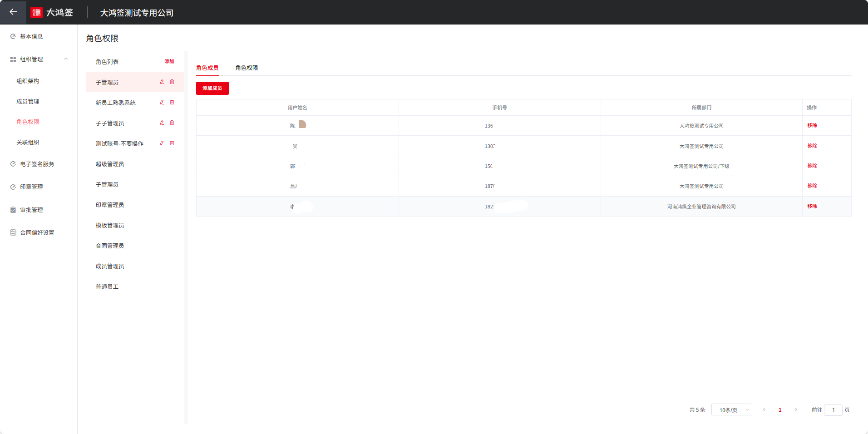Image resolution: width=868 pixels, height=434 pixels.
Task: Select the 普通员工 role
Action: pyautogui.click(x=107, y=287)
